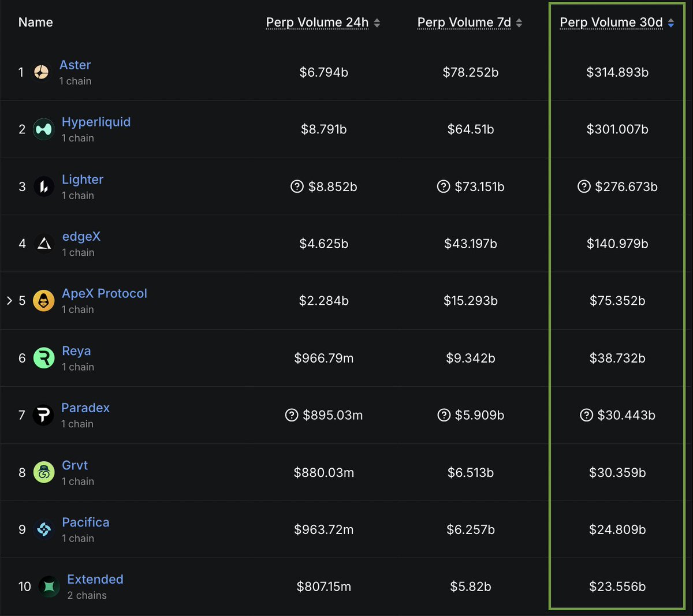Click edgeX's 30d volume $140.979b
Viewport: 693px width, 616px height.
617,244
